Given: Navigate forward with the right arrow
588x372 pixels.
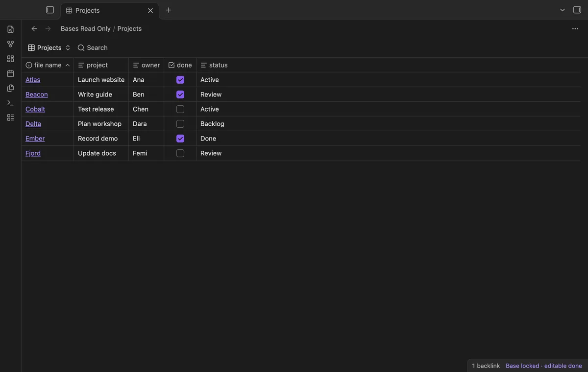Looking at the screenshot, I should [48, 28].
